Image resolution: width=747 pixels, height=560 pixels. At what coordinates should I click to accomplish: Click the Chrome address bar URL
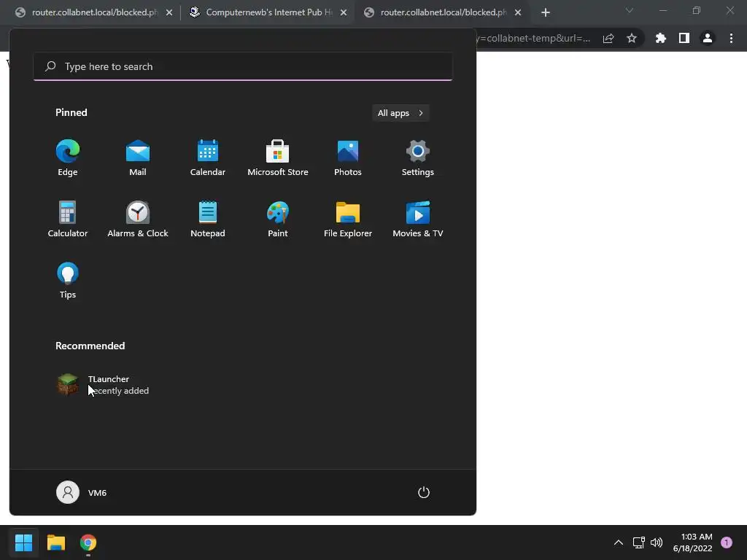coord(534,38)
